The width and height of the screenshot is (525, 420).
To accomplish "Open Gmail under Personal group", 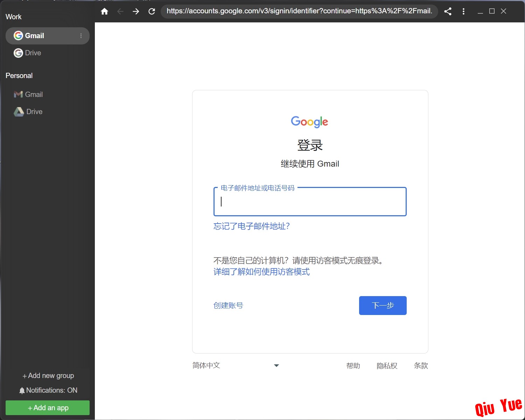I will tap(48, 94).
